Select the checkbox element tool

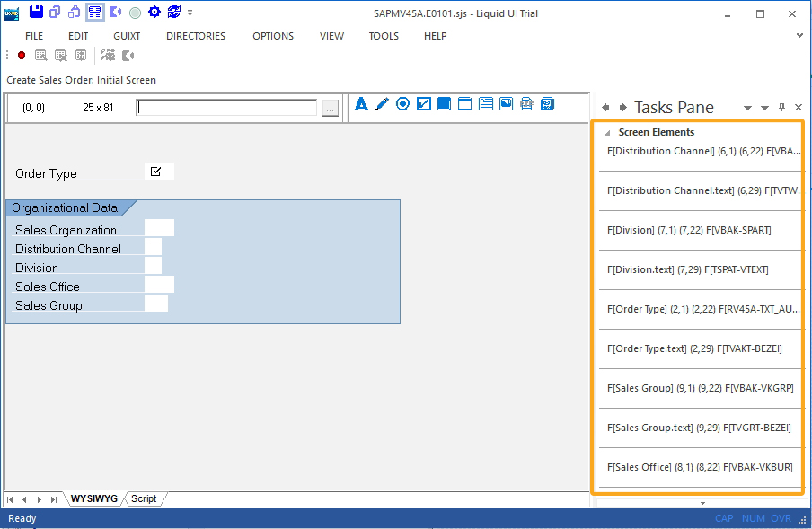[423, 104]
